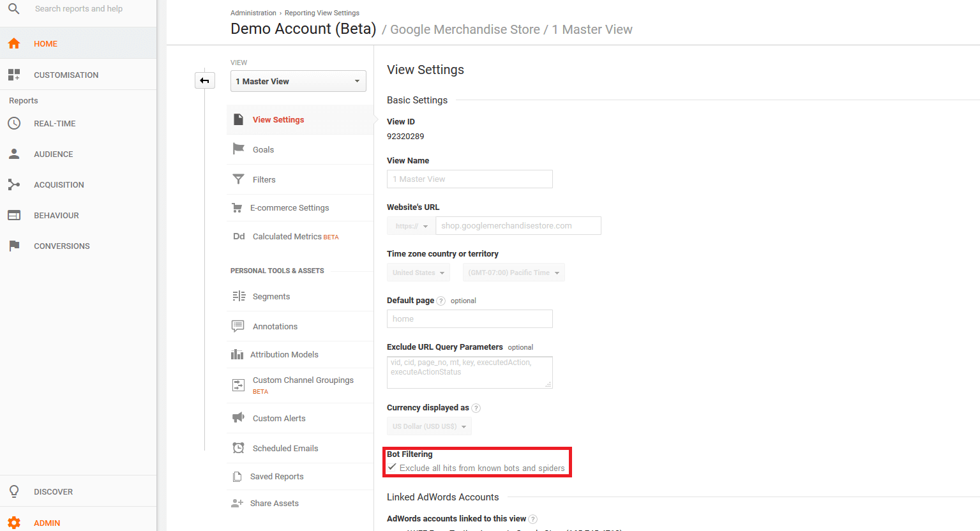The image size is (980, 531).
Task: Click the AdWords accounts linked help icon
Action: point(533,519)
